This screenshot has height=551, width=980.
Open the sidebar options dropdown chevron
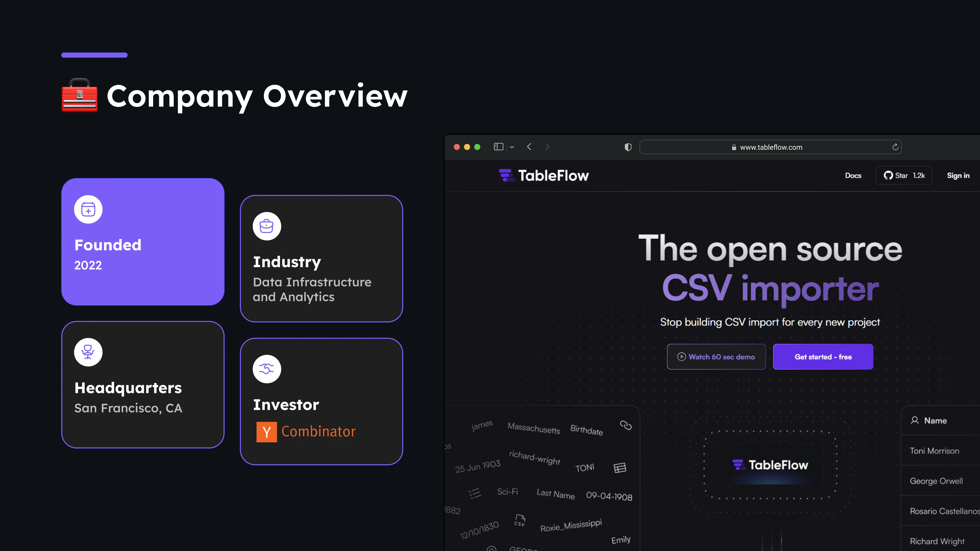(512, 147)
